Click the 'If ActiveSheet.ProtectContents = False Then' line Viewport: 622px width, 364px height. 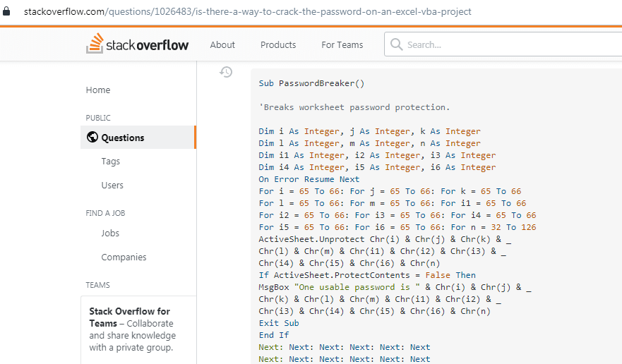click(367, 275)
